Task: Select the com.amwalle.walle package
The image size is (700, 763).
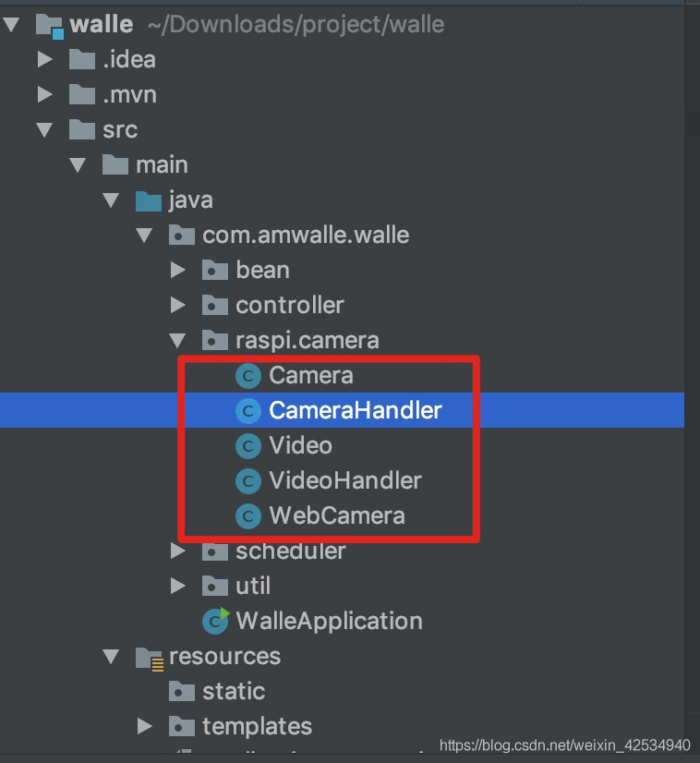Action: 305,235
